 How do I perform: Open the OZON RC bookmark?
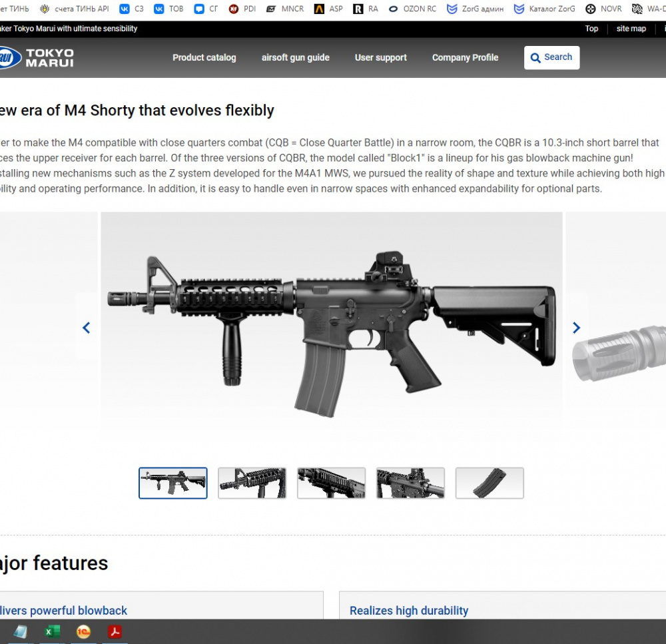pos(412,9)
